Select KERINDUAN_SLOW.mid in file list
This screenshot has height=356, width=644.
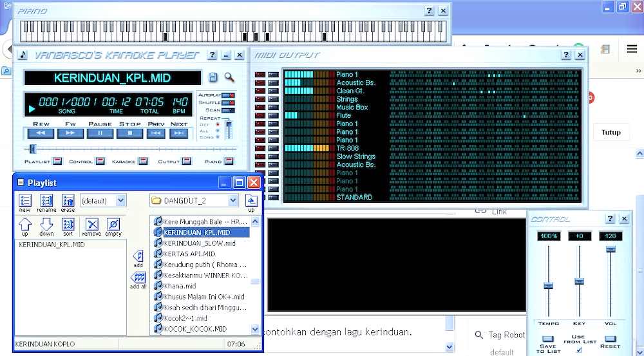pos(200,243)
